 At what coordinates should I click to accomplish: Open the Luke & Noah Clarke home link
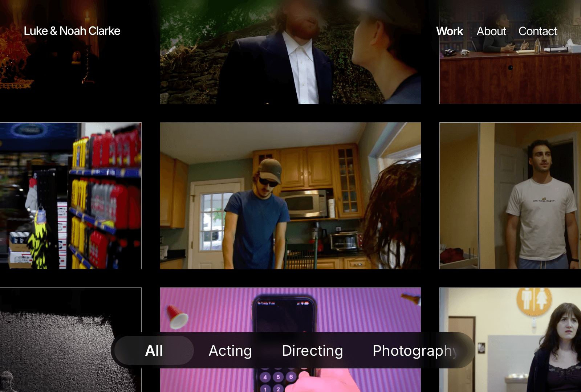72,31
